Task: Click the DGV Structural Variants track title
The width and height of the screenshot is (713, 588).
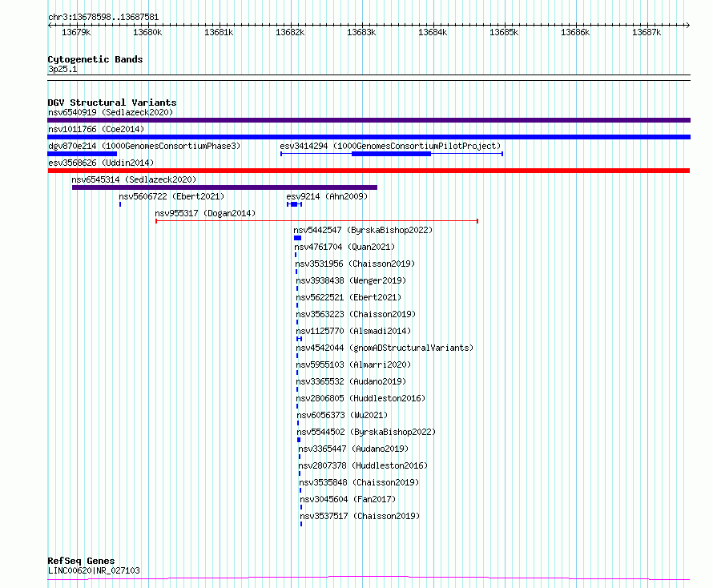Action: (112, 103)
